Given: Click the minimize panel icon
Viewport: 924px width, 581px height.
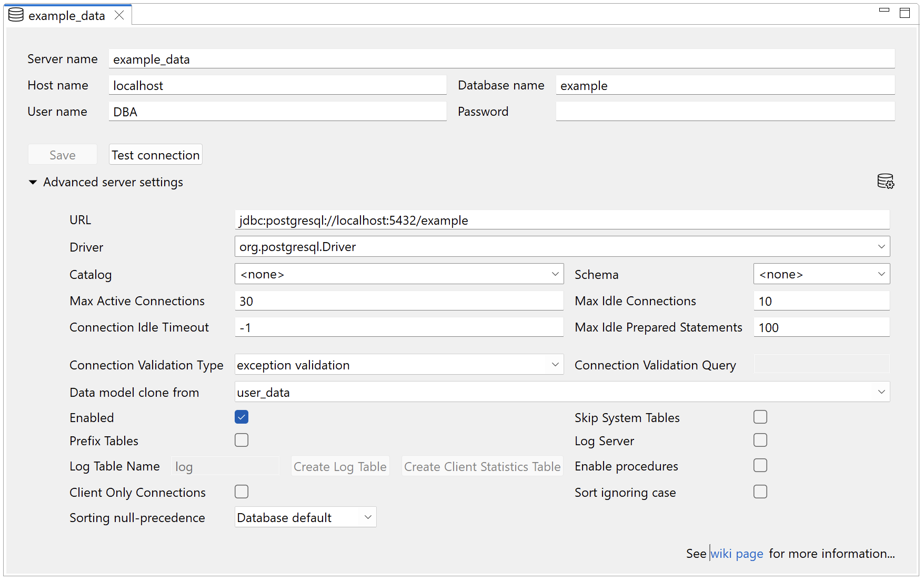Looking at the screenshot, I should [x=884, y=10].
